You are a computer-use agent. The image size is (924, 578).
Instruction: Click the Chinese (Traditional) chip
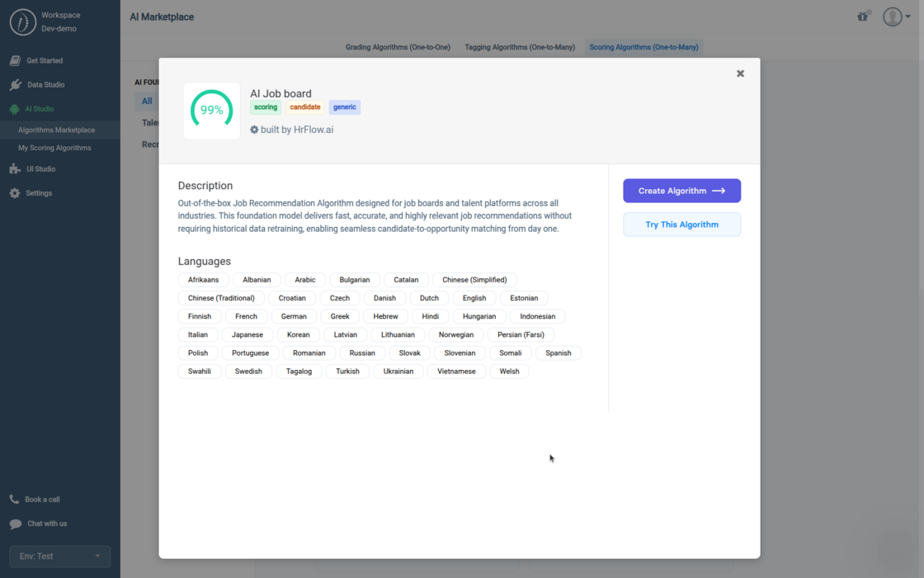pos(221,298)
